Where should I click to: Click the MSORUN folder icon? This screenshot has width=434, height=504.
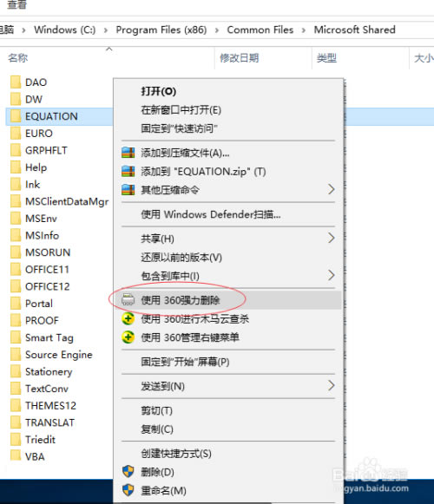[16, 252]
